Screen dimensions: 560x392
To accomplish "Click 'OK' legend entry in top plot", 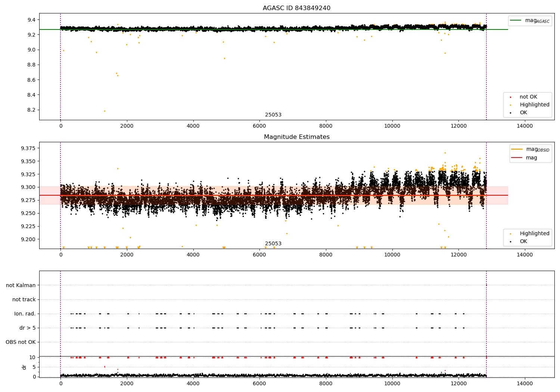I will coord(523,113).
